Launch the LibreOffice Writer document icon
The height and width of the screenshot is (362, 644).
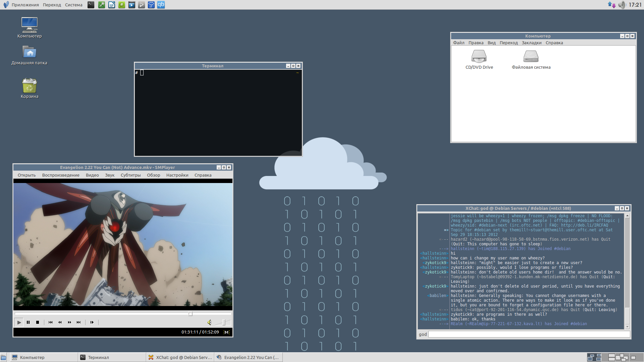tap(112, 5)
